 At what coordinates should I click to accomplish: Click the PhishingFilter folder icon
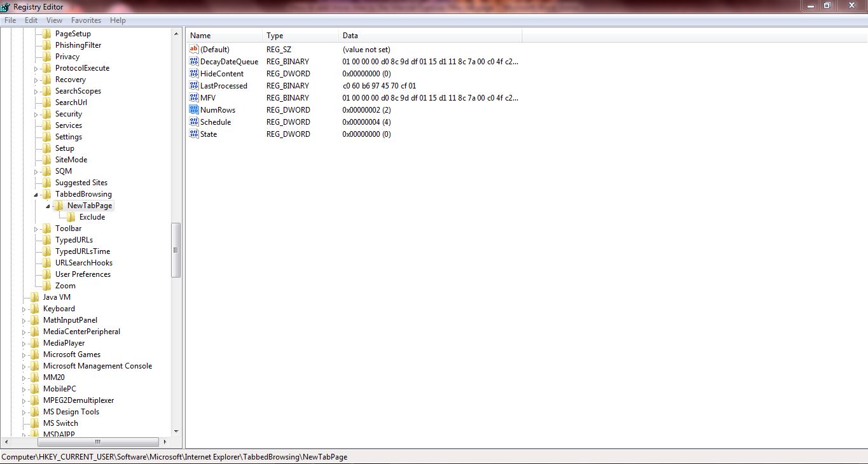click(46, 45)
